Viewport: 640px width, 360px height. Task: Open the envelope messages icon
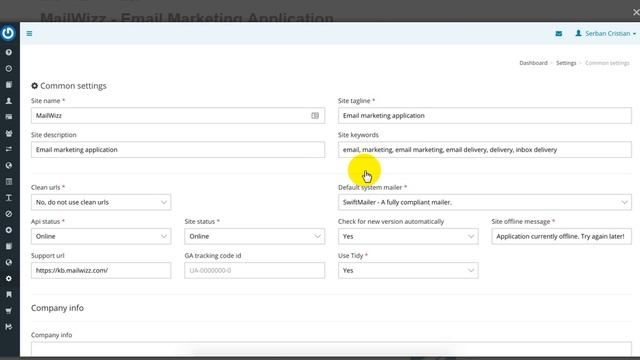[559, 33]
